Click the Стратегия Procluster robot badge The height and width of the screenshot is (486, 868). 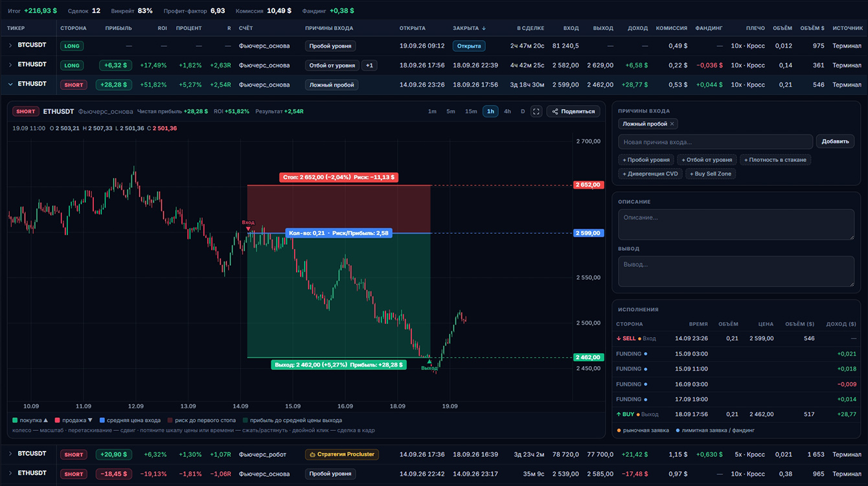point(342,454)
